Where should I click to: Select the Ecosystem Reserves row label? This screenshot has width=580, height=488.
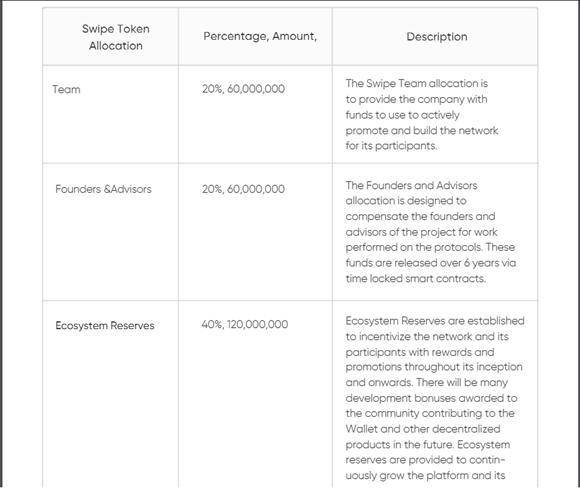[105, 326]
